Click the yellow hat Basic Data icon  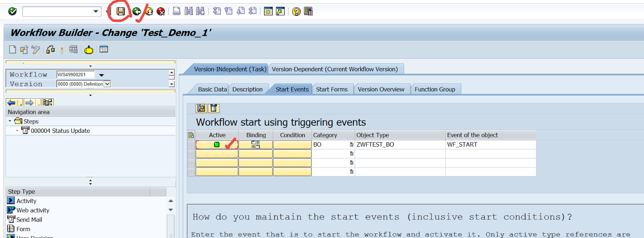click(89, 50)
